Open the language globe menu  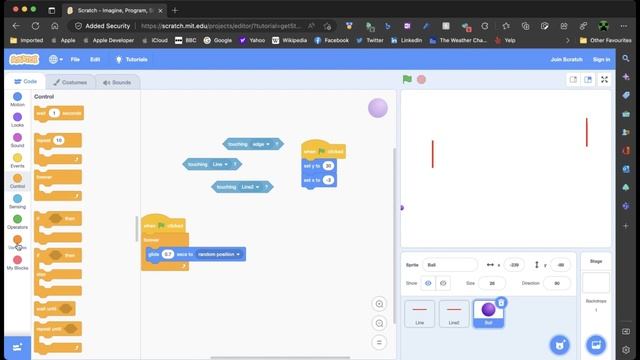56,60
